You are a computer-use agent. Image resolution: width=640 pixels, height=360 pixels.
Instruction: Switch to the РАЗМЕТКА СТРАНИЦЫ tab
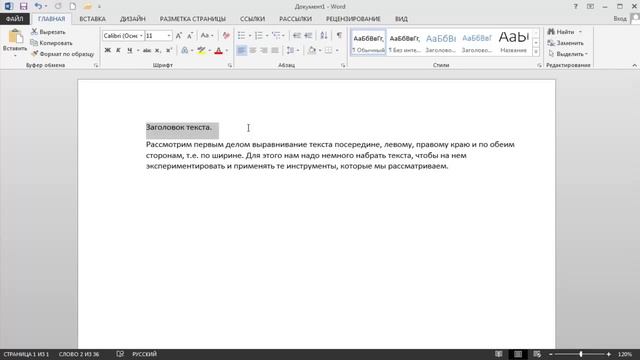point(193,19)
